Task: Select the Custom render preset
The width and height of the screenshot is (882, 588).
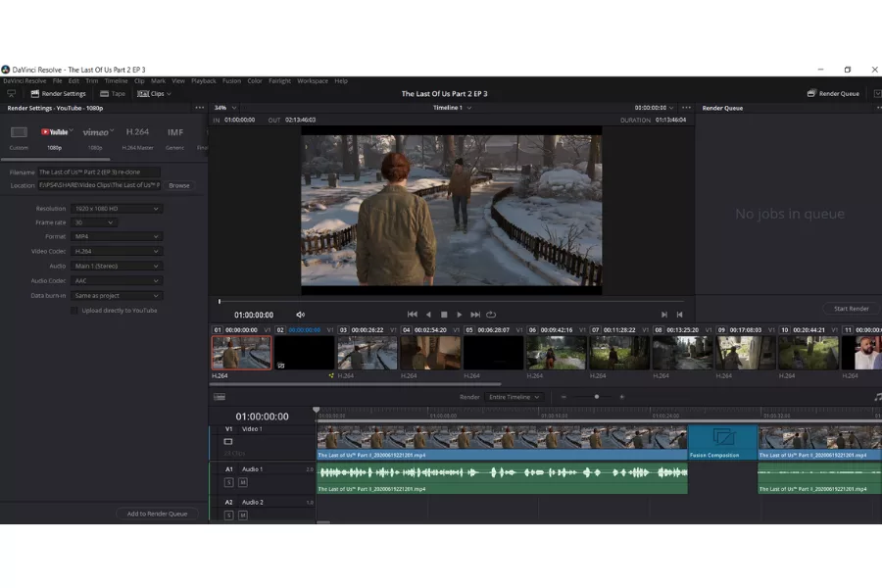Action: [x=19, y=138]
